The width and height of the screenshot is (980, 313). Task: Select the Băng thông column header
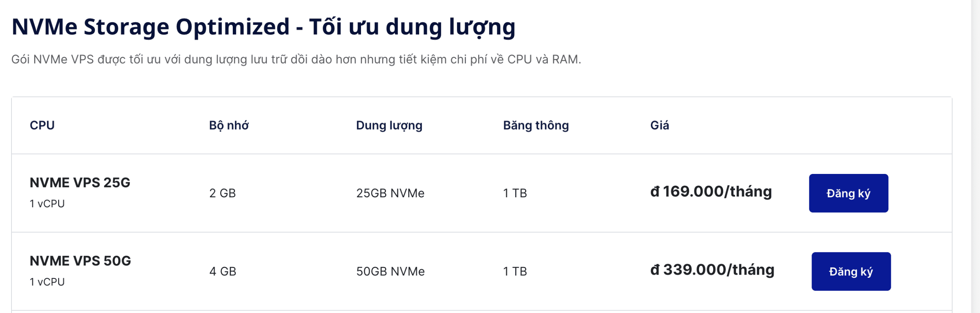coord(536,125)
